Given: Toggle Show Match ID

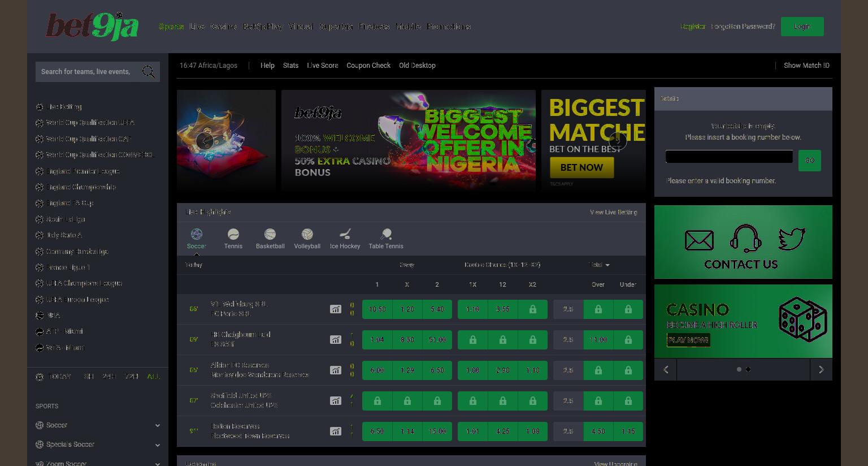Looking at the screenshot, I should point(806,66).
